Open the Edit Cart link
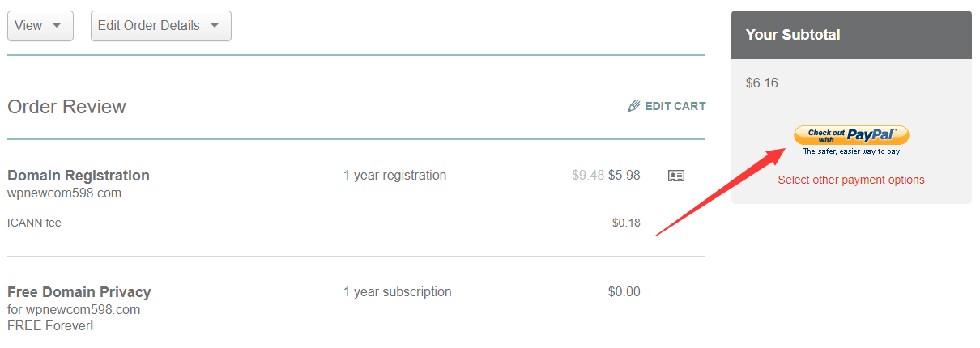The image size is (980, 348). 667,106
